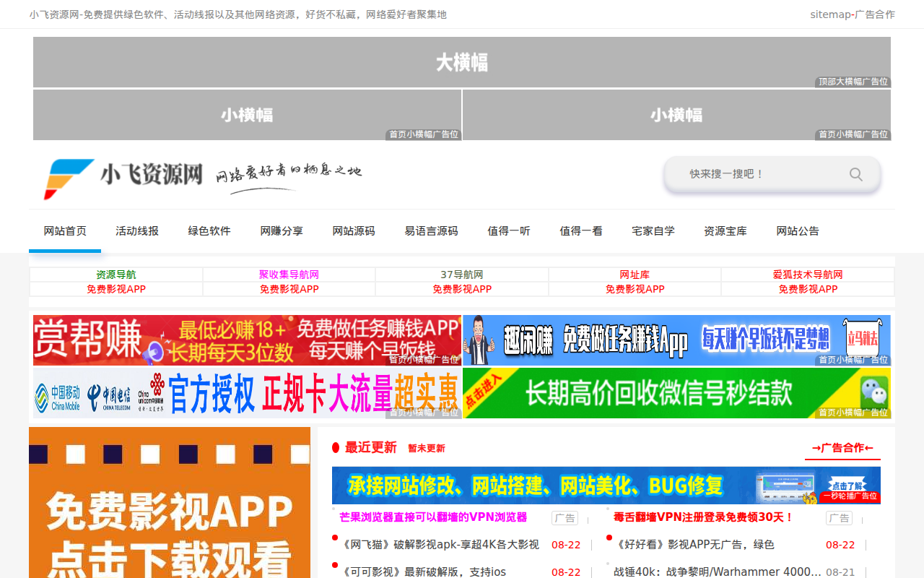The image size is (924, 578).
Task: Open the 趣闲赚 blue advertisement banner
Action: tap(676, 340)
